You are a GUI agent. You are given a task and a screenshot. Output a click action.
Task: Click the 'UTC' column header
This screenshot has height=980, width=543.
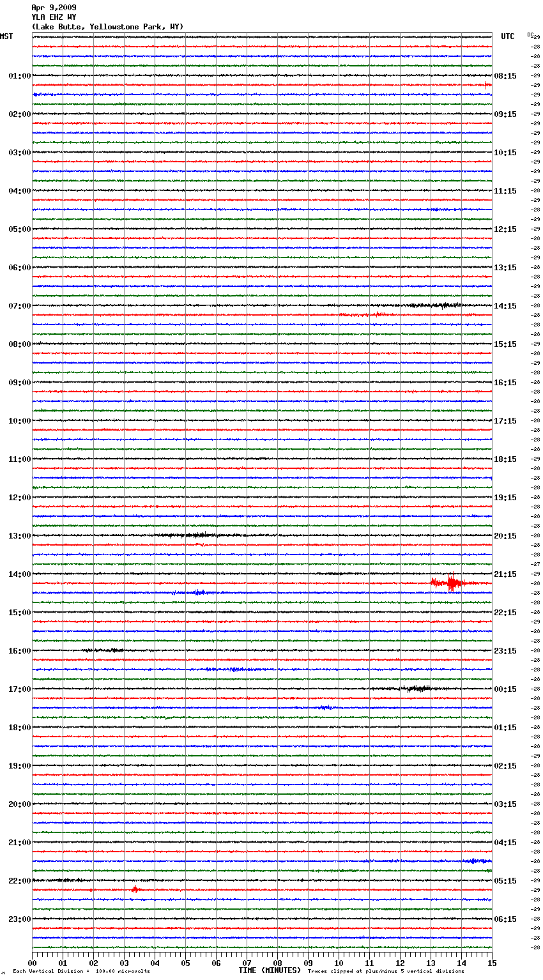508,36
